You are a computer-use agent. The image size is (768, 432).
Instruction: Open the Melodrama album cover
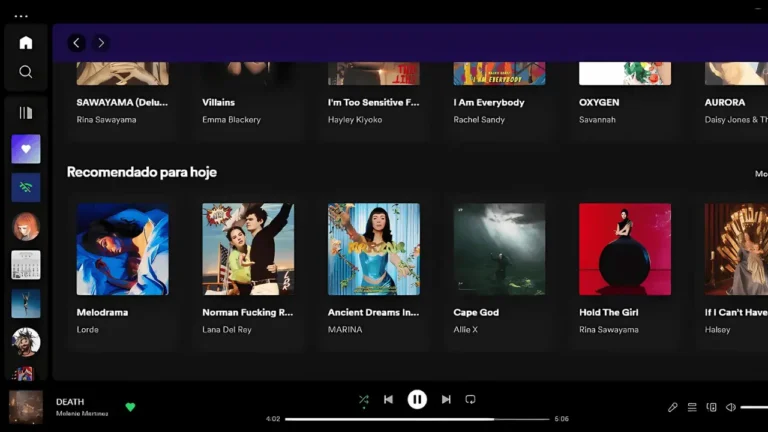click(122, 249)
